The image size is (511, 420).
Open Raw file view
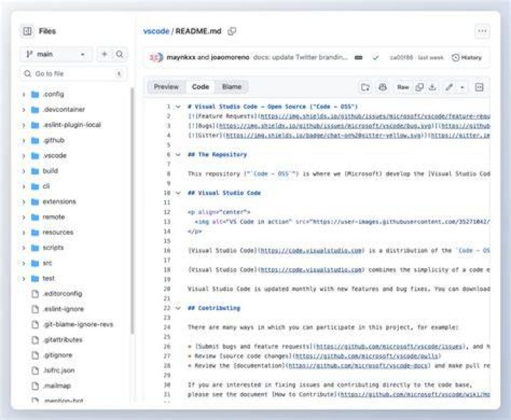coord(403,87)
